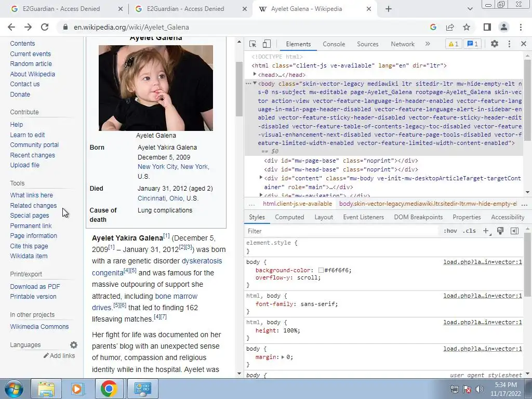The width and height of the screenshot is (532, 399).
Task: Expand the div id content node
Action: pos(261,178)
